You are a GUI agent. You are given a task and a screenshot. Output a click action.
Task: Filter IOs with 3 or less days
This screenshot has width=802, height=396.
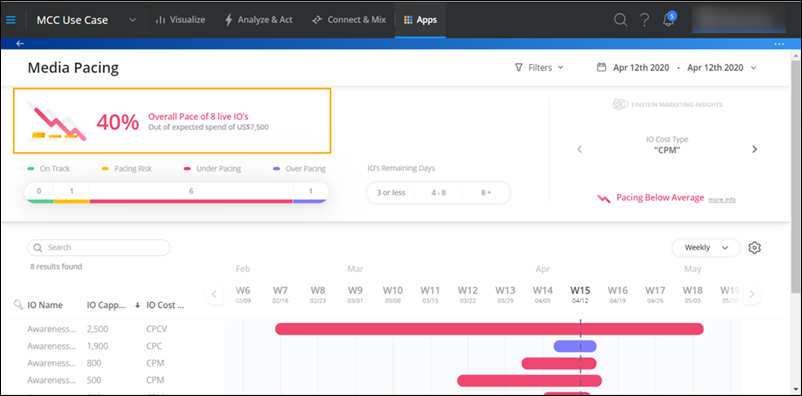pyautogui.click(x=391, y=193)
